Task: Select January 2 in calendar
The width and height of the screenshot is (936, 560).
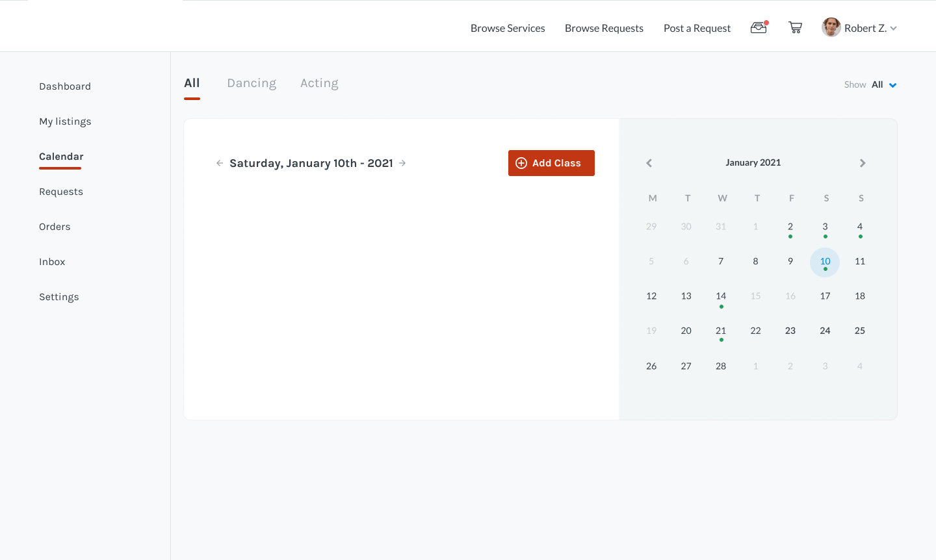Action: tap(790, 227)
